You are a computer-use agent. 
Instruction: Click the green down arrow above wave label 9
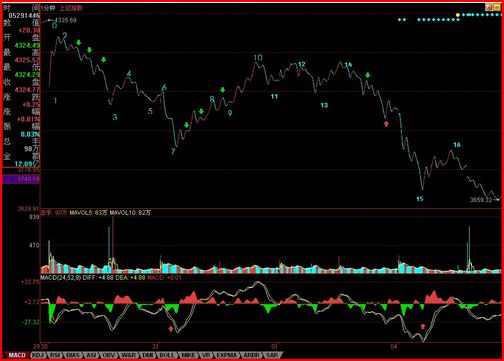coord(222,90)
